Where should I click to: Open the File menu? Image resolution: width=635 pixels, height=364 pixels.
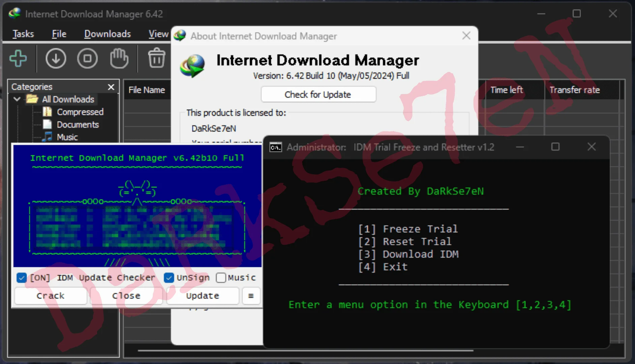click(x=59, y=34)
